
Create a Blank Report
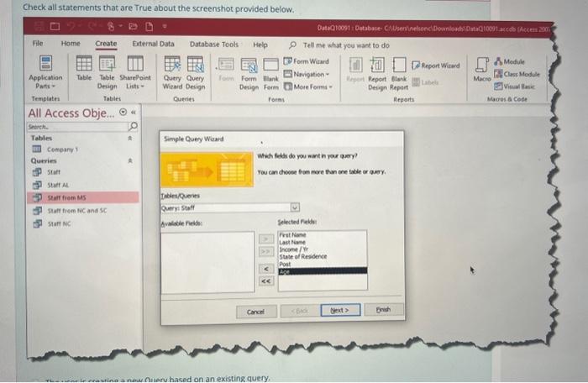point(399,74)
